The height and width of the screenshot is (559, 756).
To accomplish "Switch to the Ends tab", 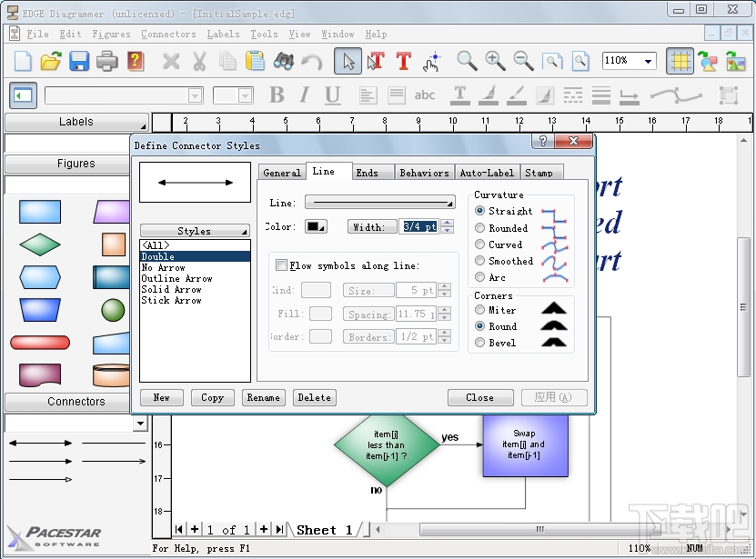I will point(372,172).
